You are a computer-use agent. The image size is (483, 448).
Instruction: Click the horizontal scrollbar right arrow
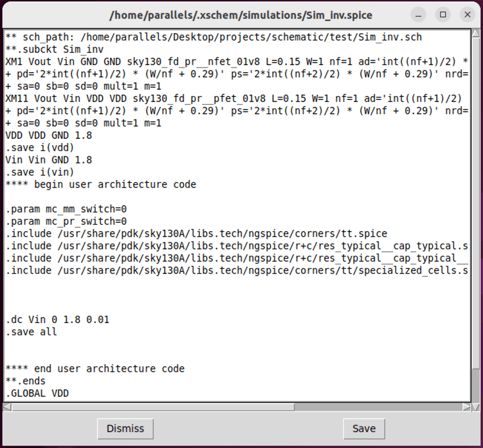click(466, 407)
